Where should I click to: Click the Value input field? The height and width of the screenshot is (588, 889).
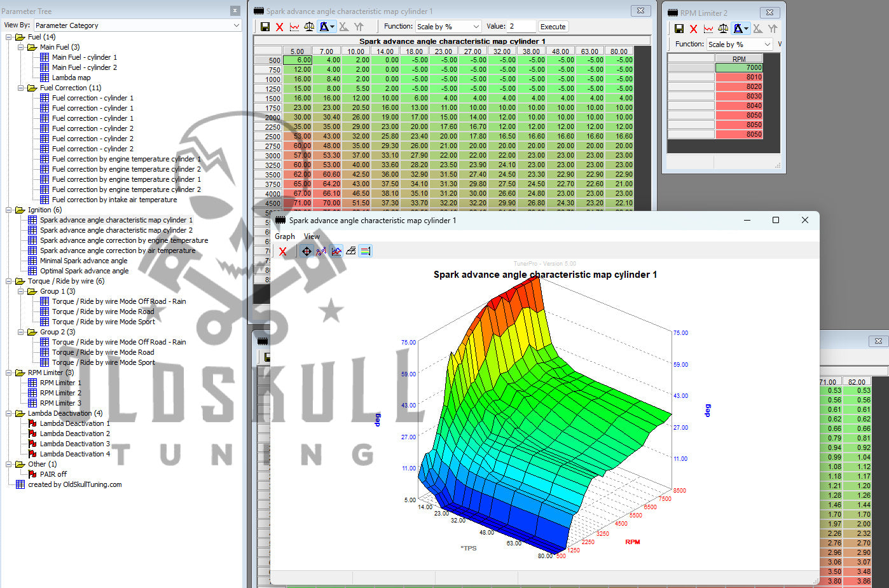[521, 27]
